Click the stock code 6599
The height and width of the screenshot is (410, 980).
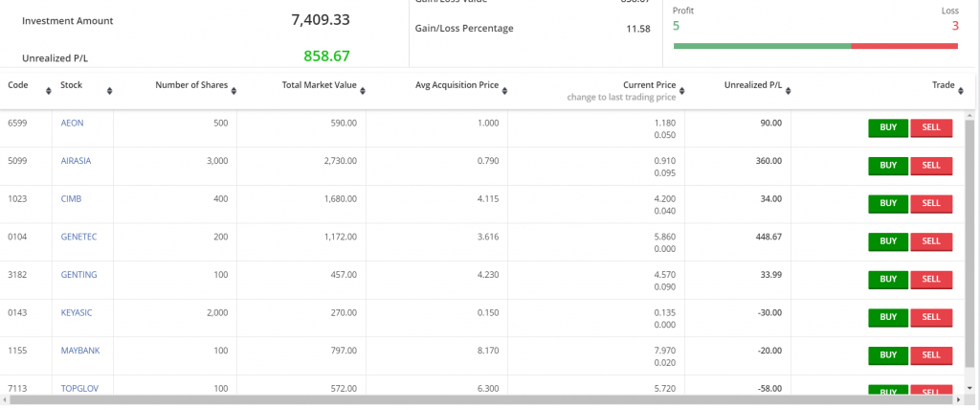click(16, 123)
